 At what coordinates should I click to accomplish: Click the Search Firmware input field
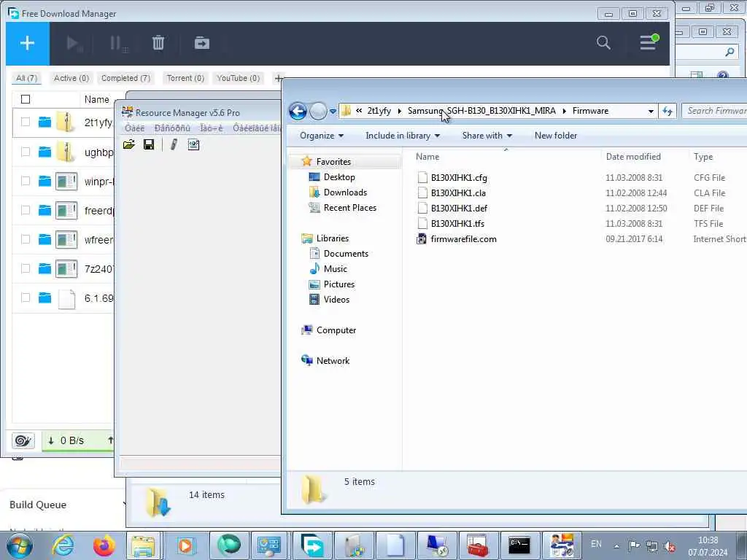coord(715,111)
